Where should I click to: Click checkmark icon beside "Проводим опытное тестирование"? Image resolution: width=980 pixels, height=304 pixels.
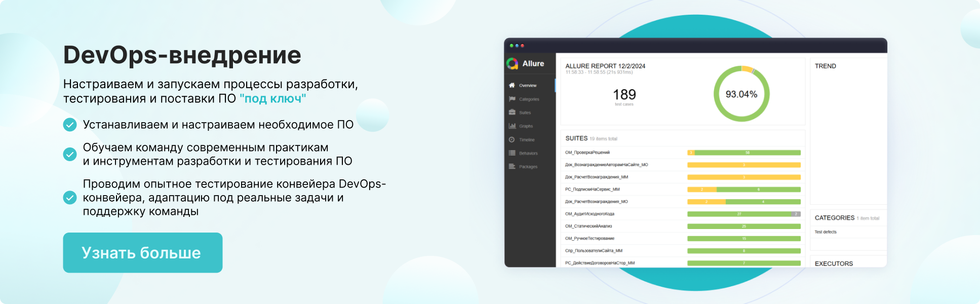(70, 198)
